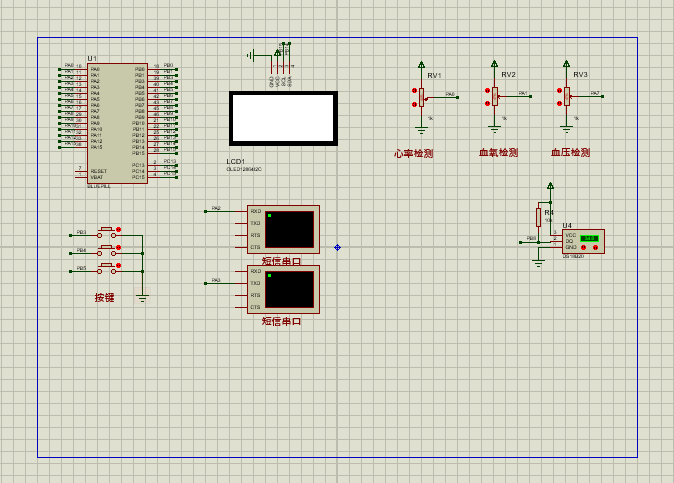
Task: Toggle the red latch dot on PB4 button
Action: pos(119,248)
